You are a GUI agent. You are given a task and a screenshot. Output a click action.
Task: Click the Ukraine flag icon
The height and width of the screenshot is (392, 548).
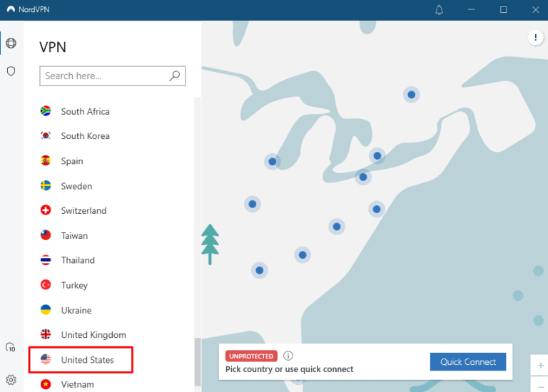click(x=46, y=310)
